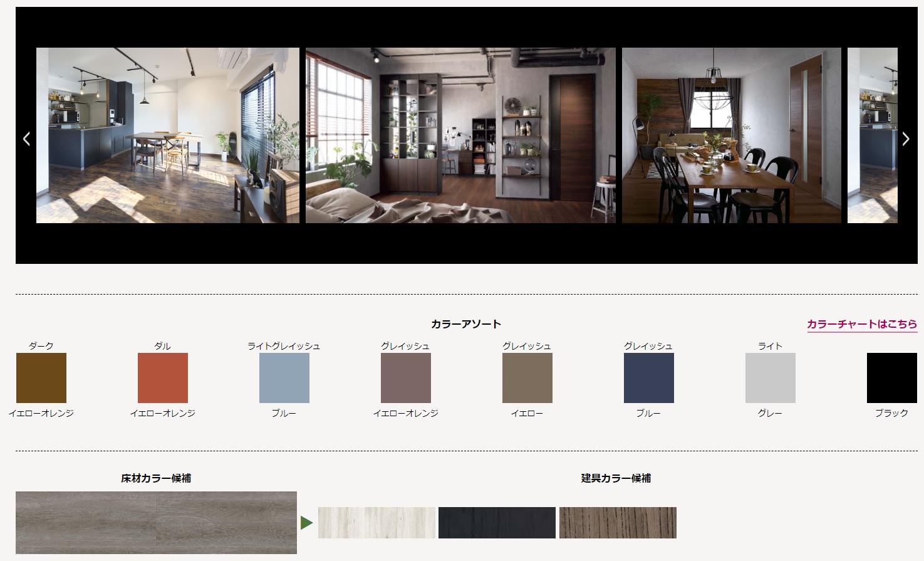Select the グレイッシュ ブルー navy swatch
Viewport: 924px width, 561px height.
click(649, 378)
